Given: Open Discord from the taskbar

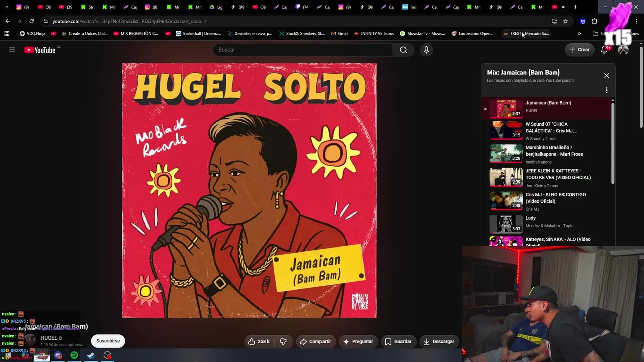Looking at the screenshot, I should [x=58, y=355].
